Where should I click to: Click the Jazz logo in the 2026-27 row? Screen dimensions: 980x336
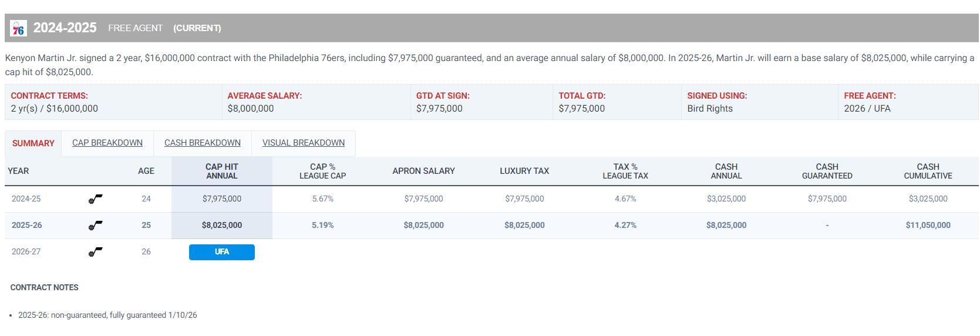tap(95, 252)
